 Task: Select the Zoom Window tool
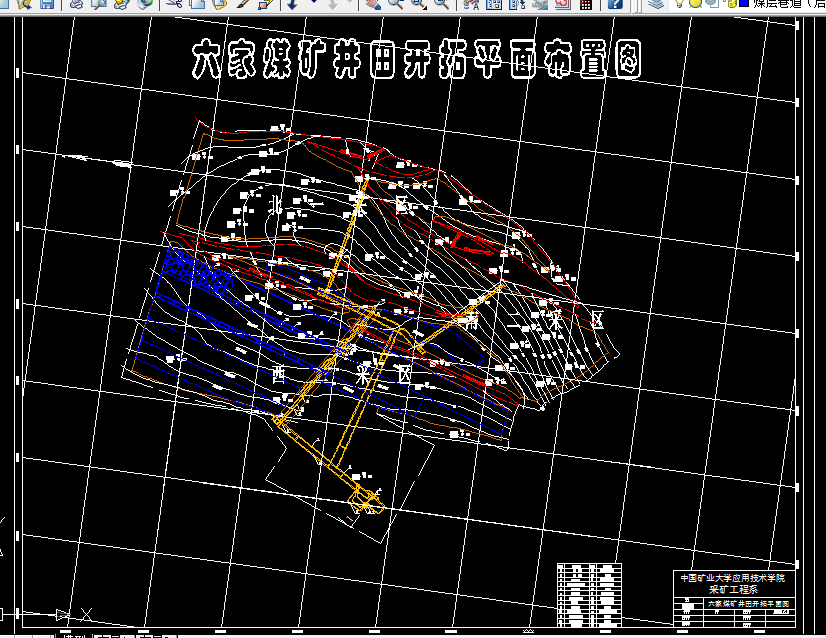(x=418, y=5)
